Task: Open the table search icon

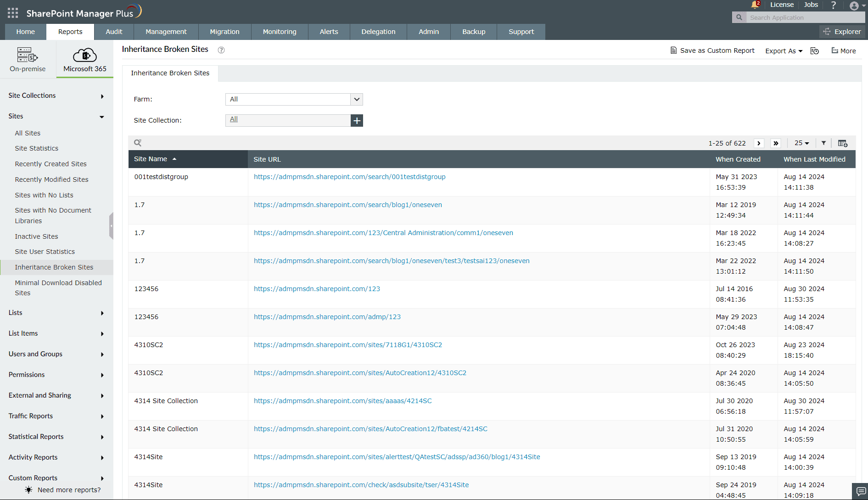Action: pyautogui.click(x=138, y=143)
